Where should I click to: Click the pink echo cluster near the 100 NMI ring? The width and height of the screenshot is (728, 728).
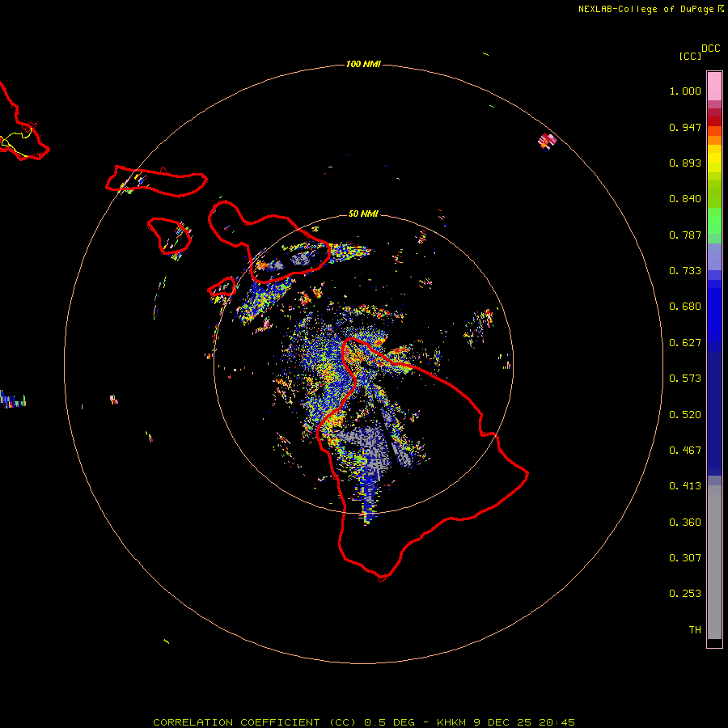click(547, 141)
